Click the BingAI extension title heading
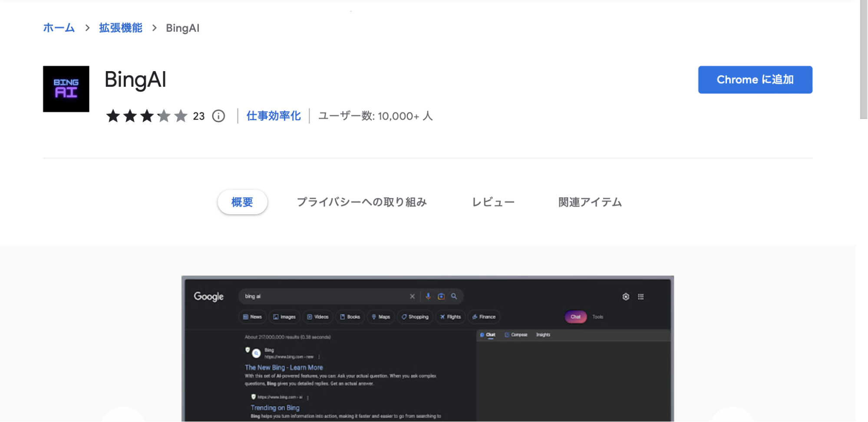The height and width of the screenshot is (422, 868). [x=135, y=80]
